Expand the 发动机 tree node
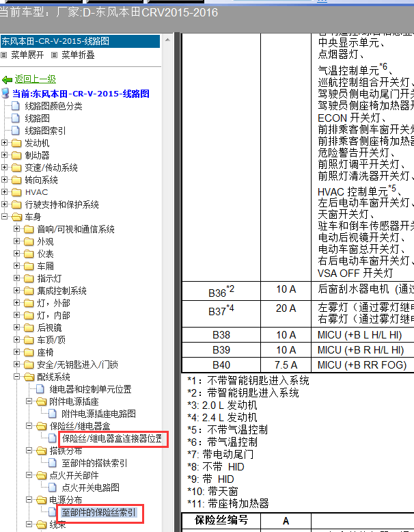The image size is (414, 532). click(4, 143)
